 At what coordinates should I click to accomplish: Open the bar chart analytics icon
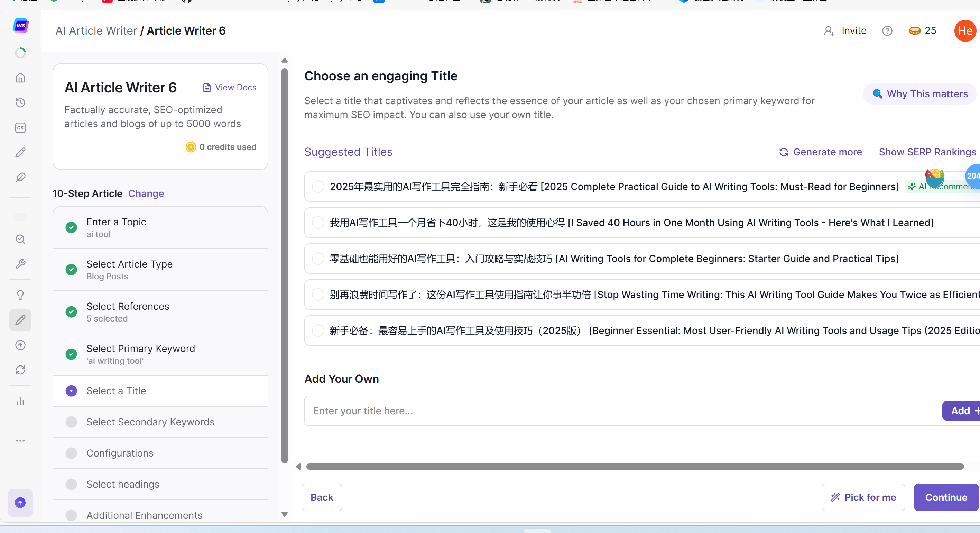click(20, 401)
